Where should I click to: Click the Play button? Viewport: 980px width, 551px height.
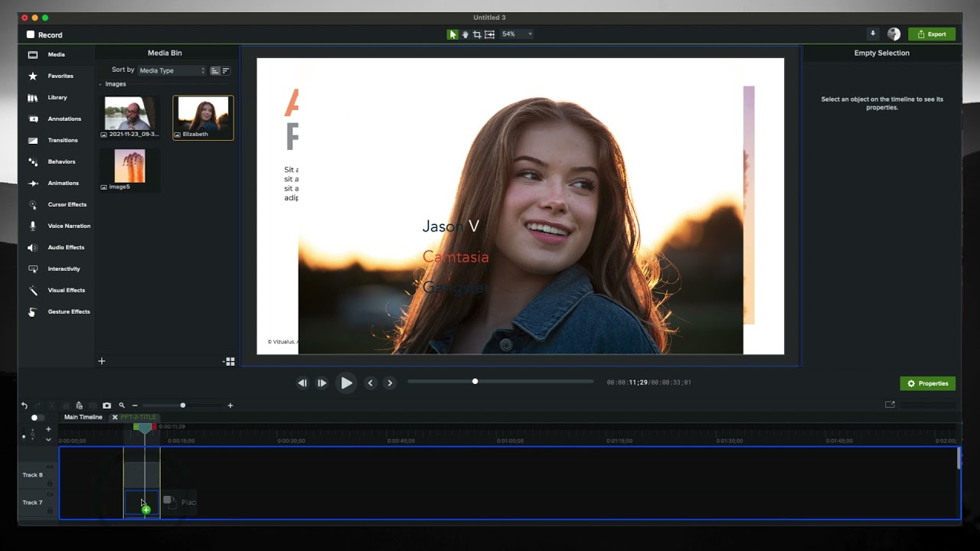click(346, 383)
